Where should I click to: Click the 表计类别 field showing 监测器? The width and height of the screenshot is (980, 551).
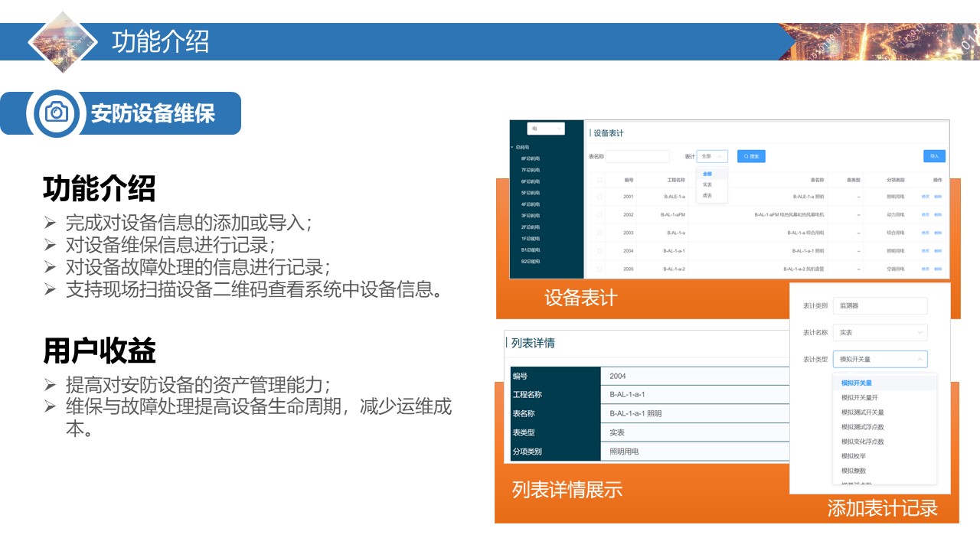880,305
